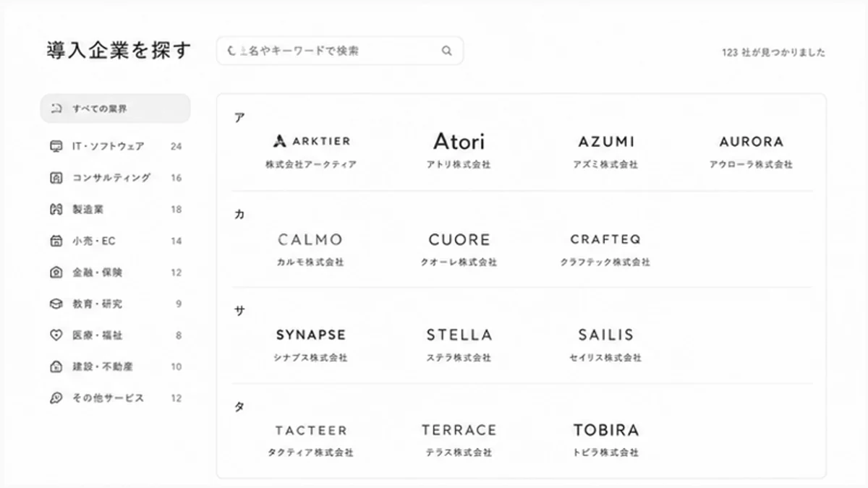868x488 pixels.
Task: Select the すべての業界 filter
Action: tap(115, 108)
